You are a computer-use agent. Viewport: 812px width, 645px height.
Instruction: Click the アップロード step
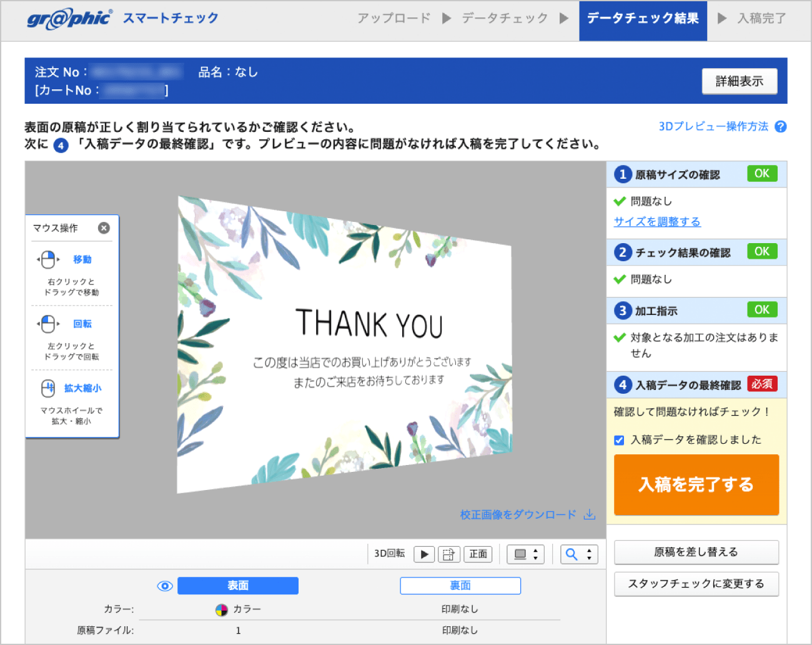[x=394, y=19]
